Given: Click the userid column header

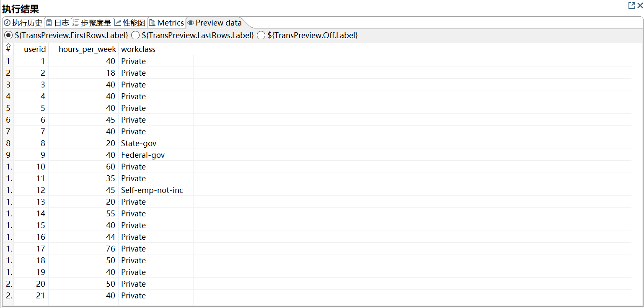Looking at the screenshot, I should (x=31, y=49).
